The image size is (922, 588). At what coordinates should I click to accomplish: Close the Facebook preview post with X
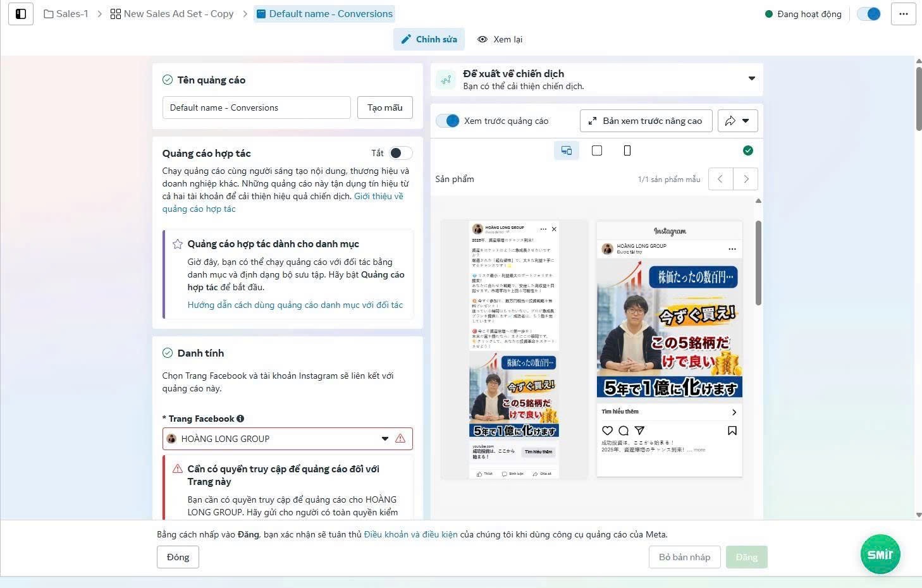[x=554, y=229]
